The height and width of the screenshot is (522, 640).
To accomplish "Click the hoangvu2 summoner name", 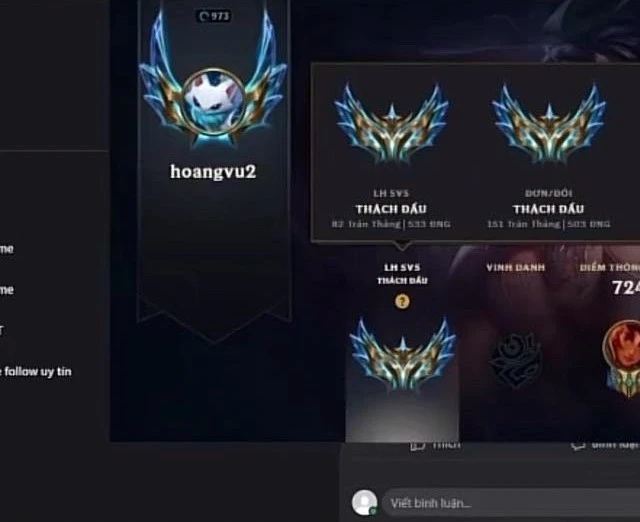I will tap(213, 171).
